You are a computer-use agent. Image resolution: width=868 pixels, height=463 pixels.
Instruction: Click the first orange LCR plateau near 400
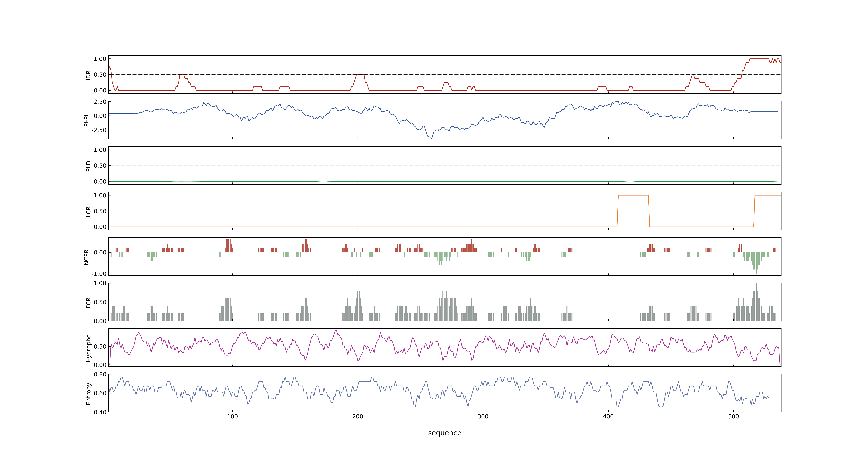tap(633, 195)
